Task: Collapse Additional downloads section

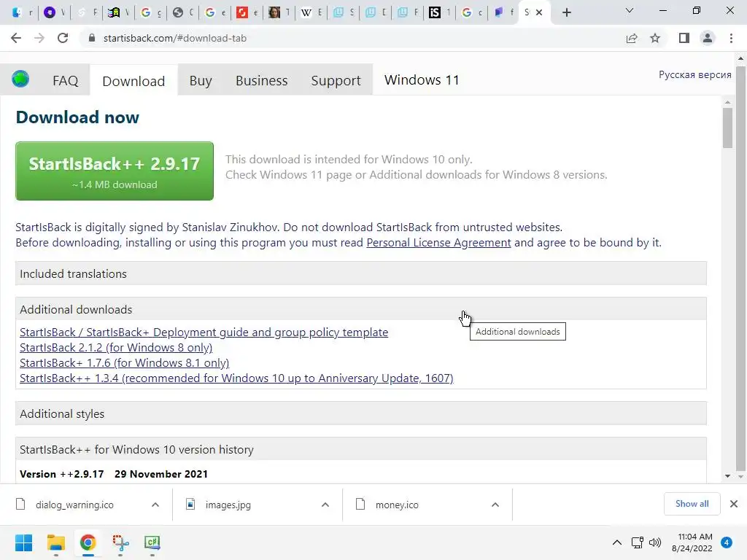Action: coord(360,309)
